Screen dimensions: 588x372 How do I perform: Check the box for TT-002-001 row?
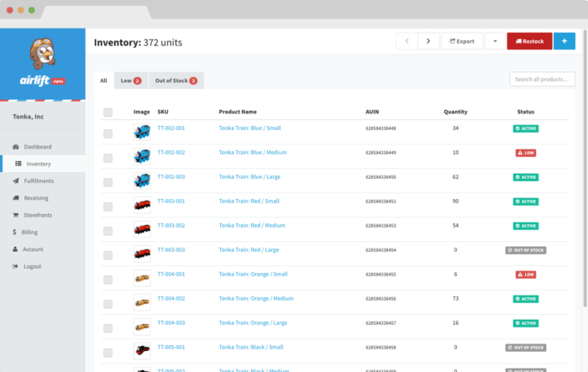pos(108,134)
